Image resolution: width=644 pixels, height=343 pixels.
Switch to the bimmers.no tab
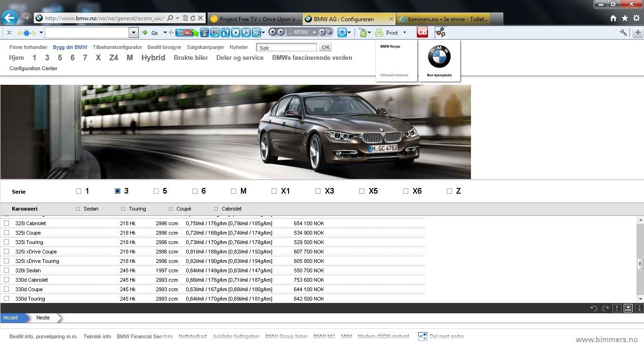(x=443, y=19)
